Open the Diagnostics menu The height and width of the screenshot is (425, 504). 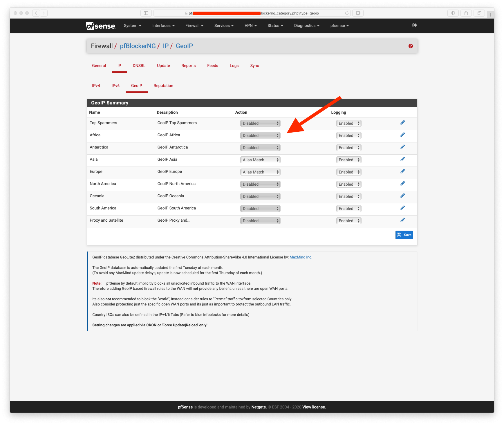(x=307, y=26)
